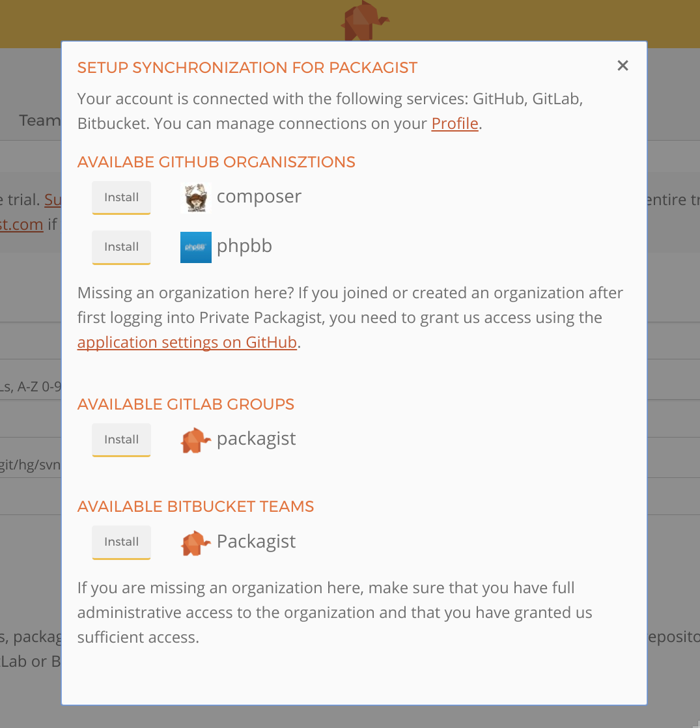Viewport: 700px width, 728px height.
Task: Install the packagist GitLab group
Action: point(121,440)
